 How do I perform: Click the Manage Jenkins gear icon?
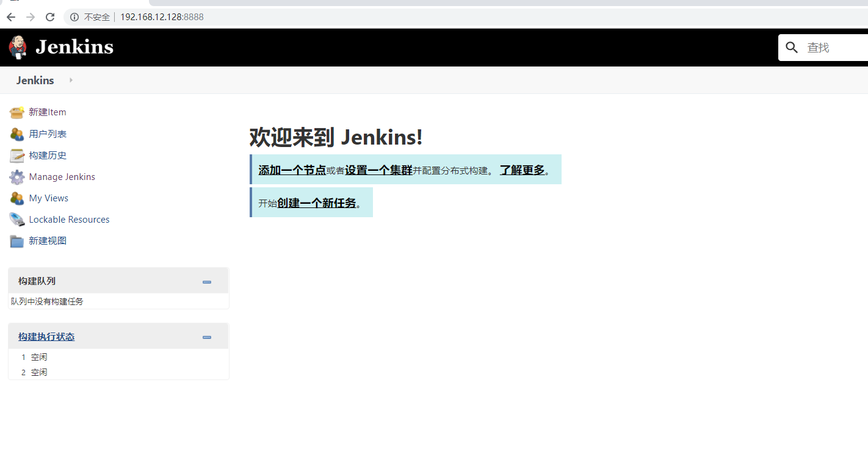coord(17,177)
